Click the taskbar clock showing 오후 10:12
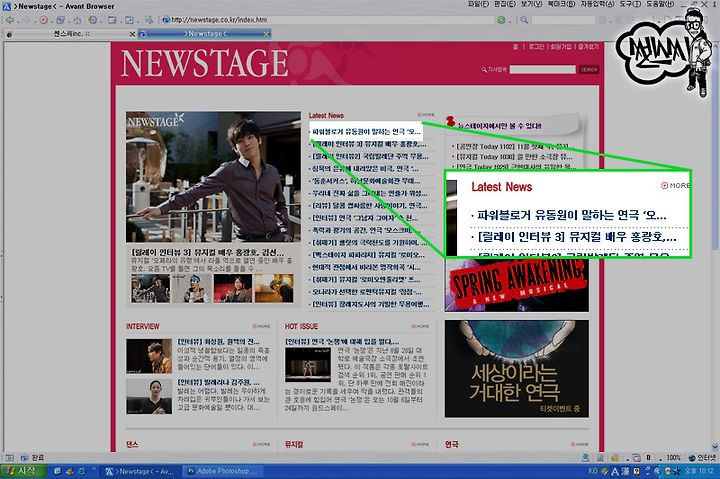The image size is (720, 479). click(699, 471)
